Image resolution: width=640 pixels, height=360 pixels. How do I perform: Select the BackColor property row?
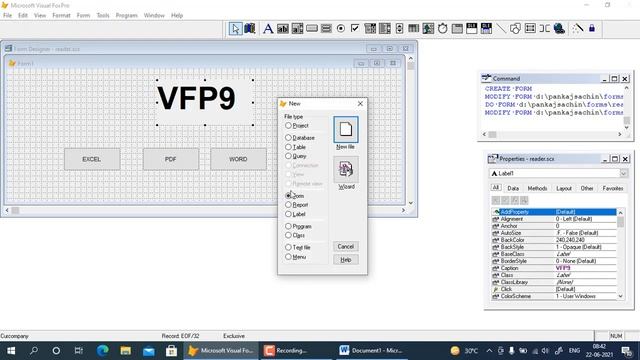click(554, 240)
